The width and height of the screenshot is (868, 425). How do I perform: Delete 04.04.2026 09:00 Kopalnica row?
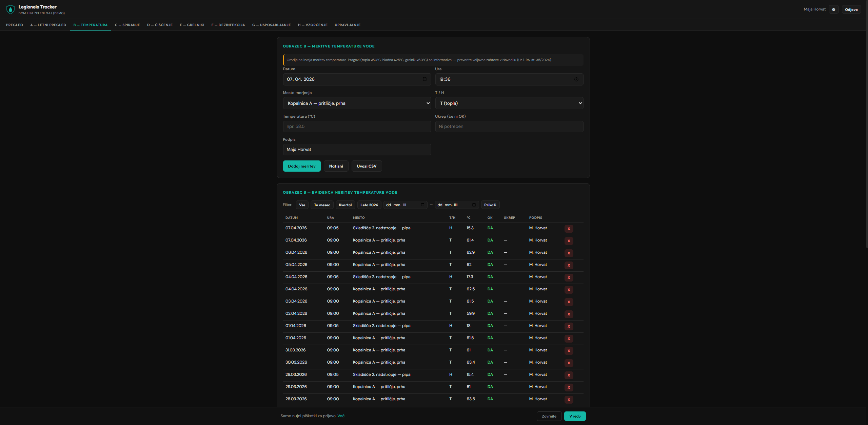click(569, 290)
